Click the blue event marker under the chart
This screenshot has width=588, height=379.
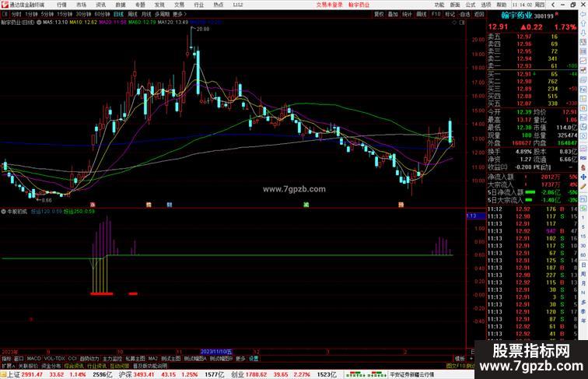click(170, 205)
